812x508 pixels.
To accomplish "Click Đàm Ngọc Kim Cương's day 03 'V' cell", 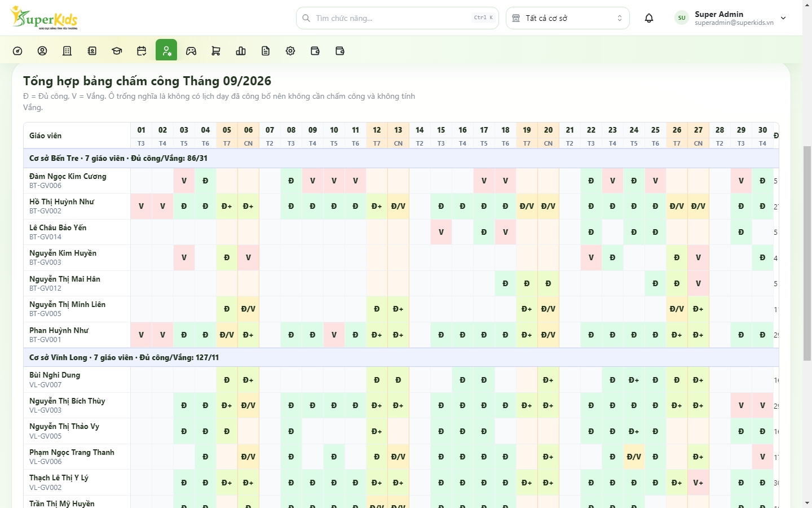I will pyautogui.click(x=184, y=181).
